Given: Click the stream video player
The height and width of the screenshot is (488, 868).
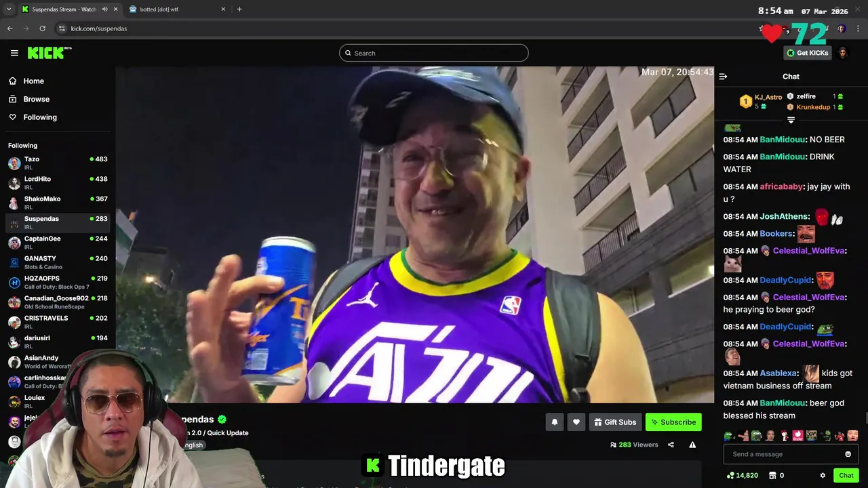Looking at the screenshot, I should click(x=414, y=235).
